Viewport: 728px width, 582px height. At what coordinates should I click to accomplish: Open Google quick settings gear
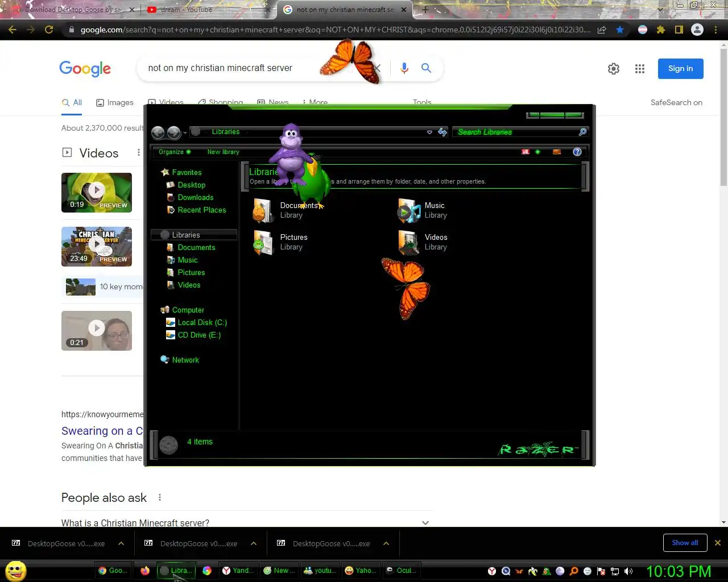pos(614,69)
